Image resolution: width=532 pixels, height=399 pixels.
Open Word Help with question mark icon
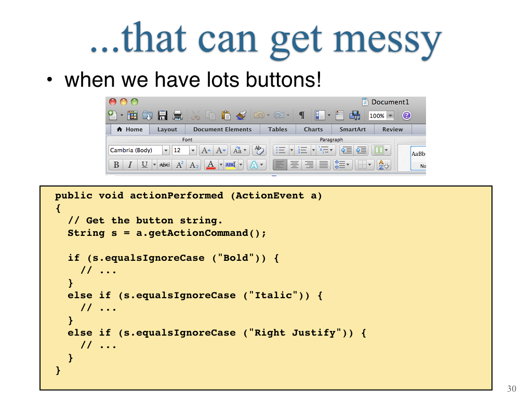click(x=406, y=116)
